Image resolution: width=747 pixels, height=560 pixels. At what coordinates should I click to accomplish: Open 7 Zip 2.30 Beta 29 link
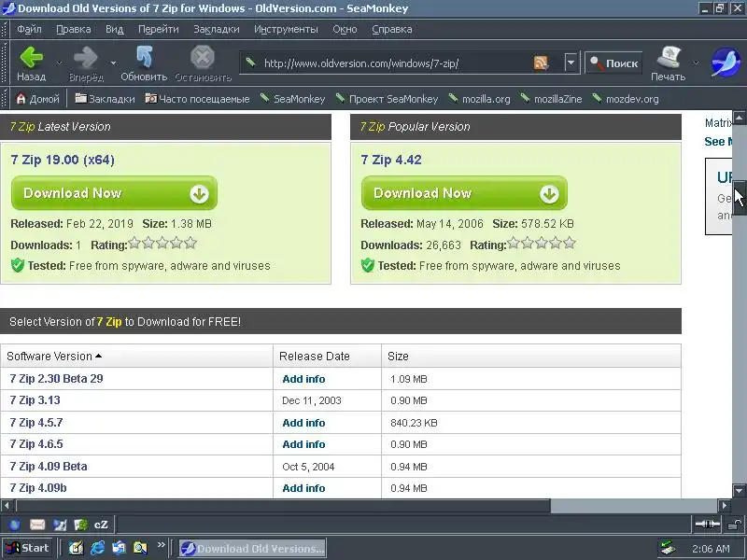click(x=56, y=379)
